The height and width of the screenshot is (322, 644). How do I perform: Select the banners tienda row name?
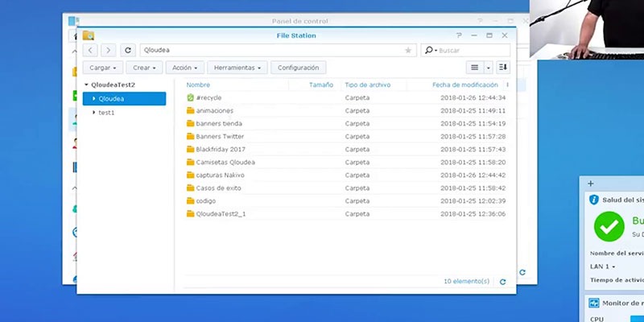tap(219, 123)
